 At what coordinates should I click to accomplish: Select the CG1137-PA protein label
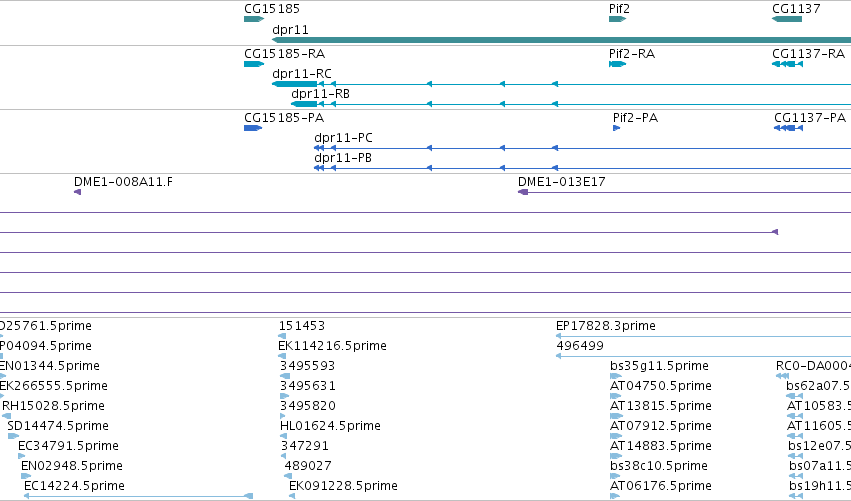pos(810,118)
